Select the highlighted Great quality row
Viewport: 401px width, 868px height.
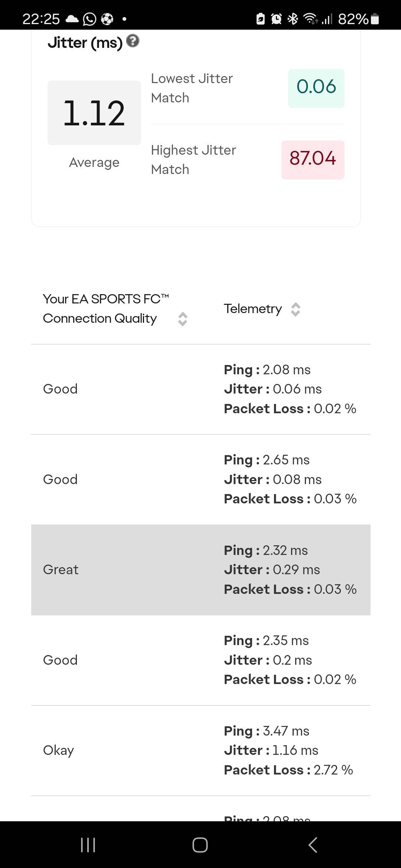201,570
